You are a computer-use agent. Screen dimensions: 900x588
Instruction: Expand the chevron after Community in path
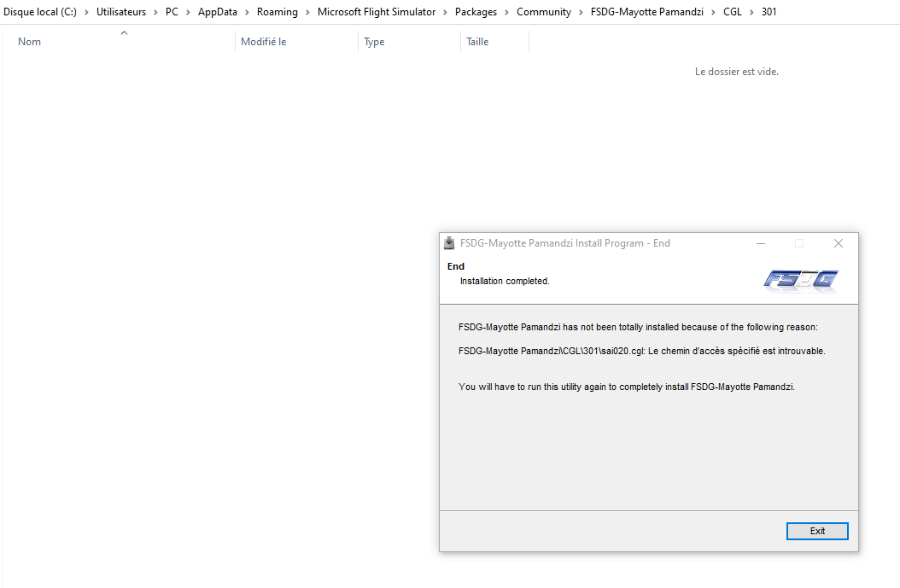pos(581,12)
